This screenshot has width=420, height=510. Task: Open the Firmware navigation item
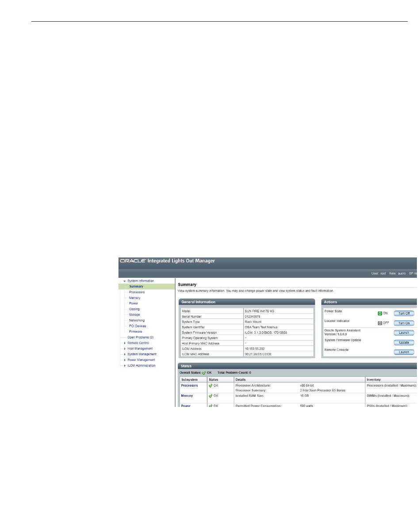point(136,331)
